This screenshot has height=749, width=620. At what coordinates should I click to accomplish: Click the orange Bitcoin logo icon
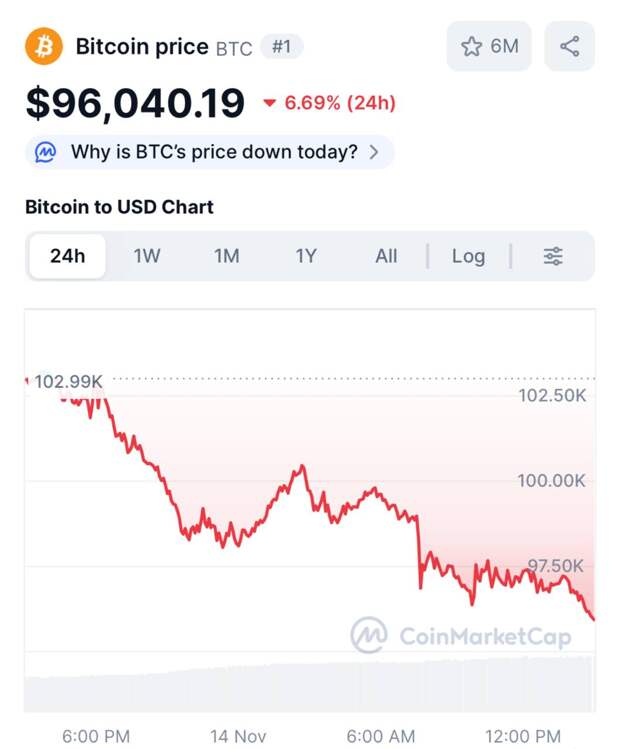coord(44,46)
